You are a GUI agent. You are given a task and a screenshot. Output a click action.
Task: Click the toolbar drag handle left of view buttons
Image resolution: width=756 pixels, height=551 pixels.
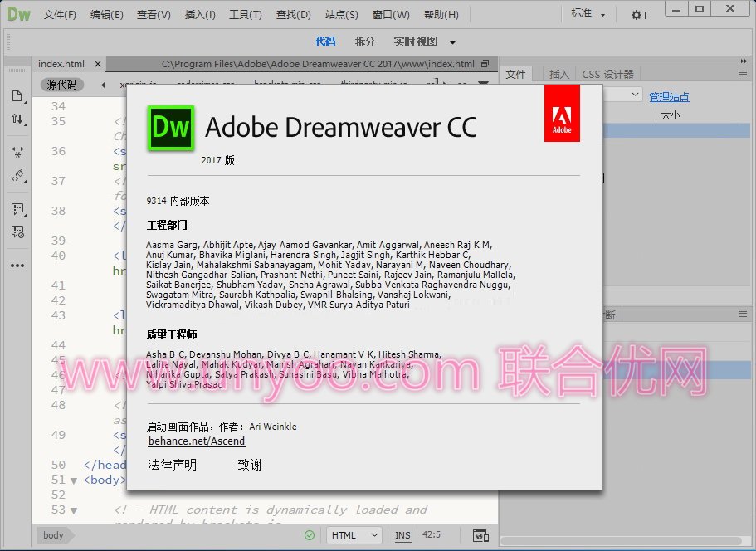pyautogui.click(x=8, y=42)
